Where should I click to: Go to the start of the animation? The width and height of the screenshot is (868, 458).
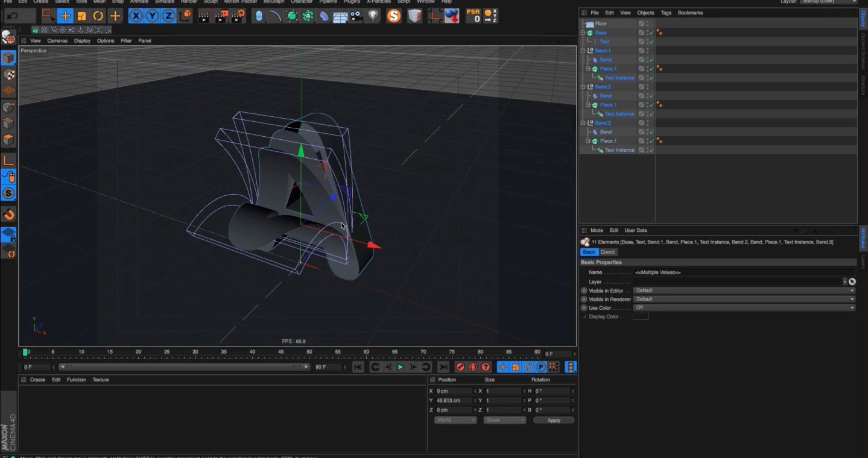tap(358, 367)
